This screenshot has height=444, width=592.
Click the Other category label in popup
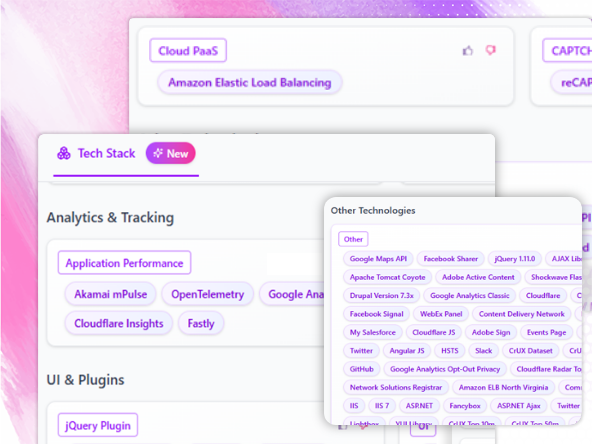tap(353, 239)
